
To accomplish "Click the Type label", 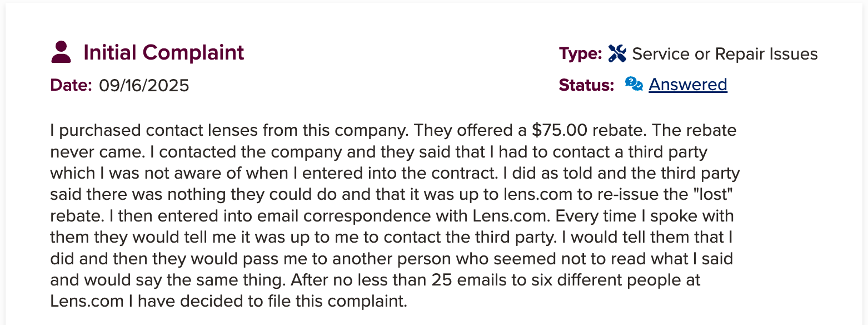I will tap(580, 54).
